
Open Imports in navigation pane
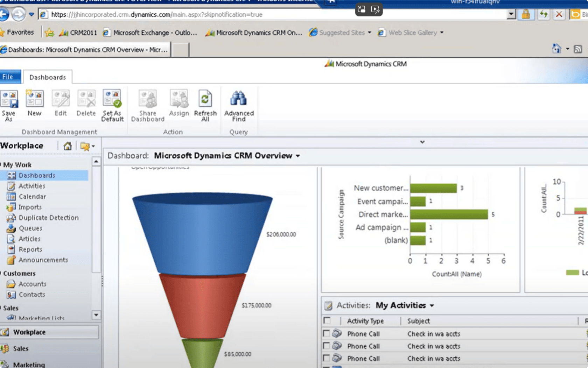coord(30,207)
